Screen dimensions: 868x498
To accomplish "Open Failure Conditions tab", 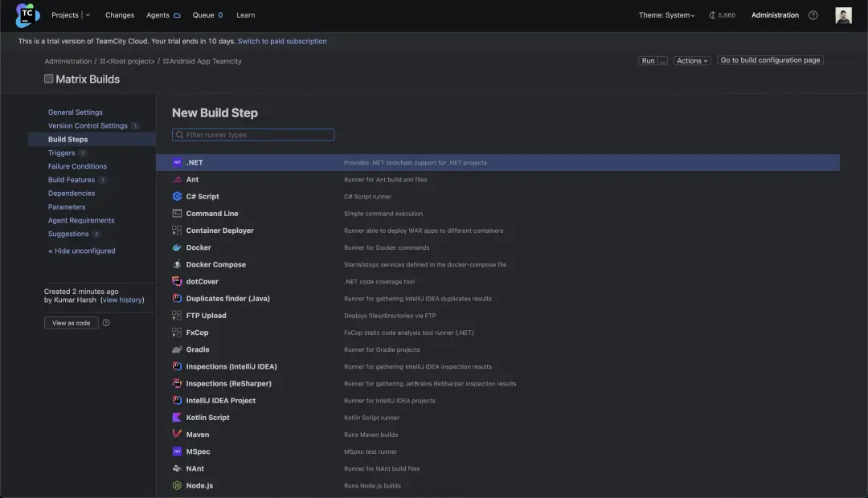I will click(x=77, y=166).
